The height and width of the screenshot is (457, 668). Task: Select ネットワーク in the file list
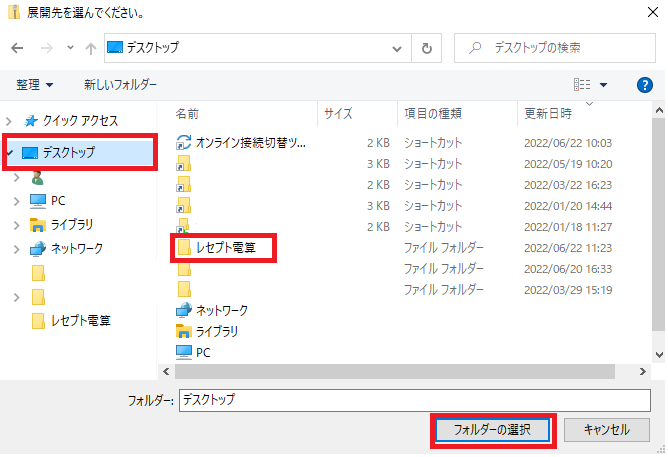coord(212,310)
